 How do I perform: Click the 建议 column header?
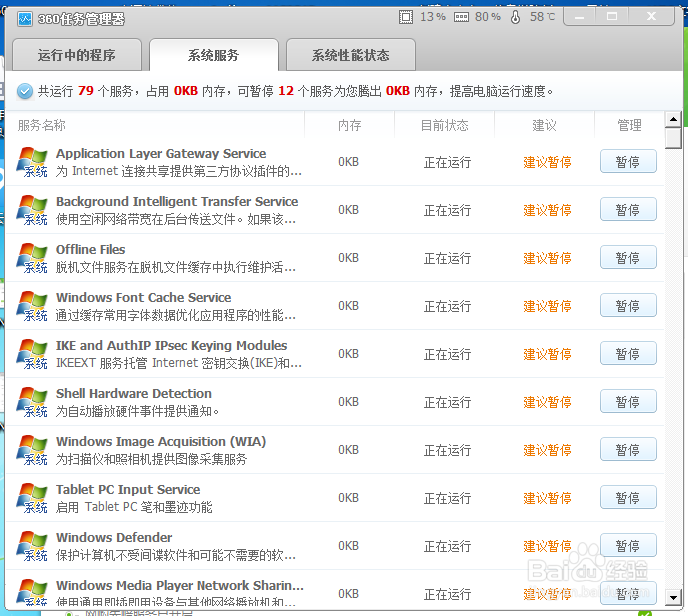point(545,125)
